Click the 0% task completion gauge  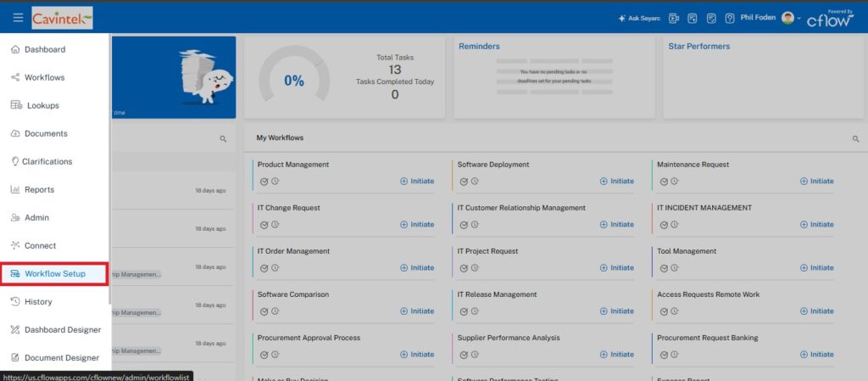293,81
